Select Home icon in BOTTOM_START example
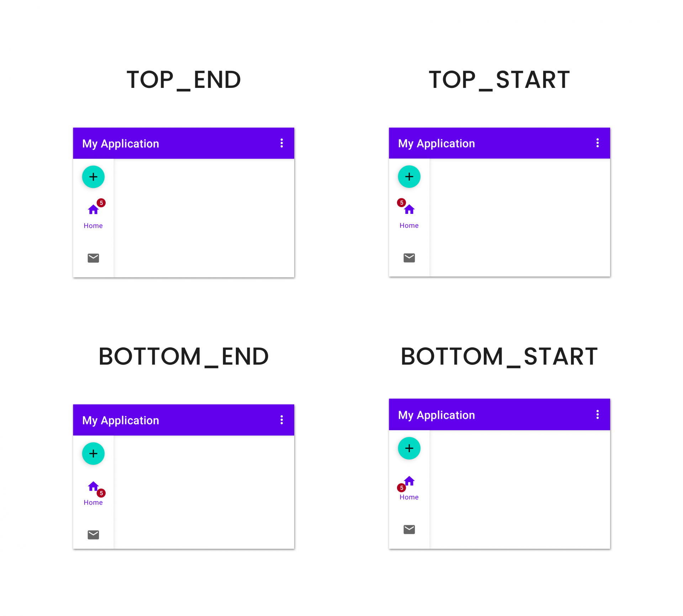 (409, 481)
